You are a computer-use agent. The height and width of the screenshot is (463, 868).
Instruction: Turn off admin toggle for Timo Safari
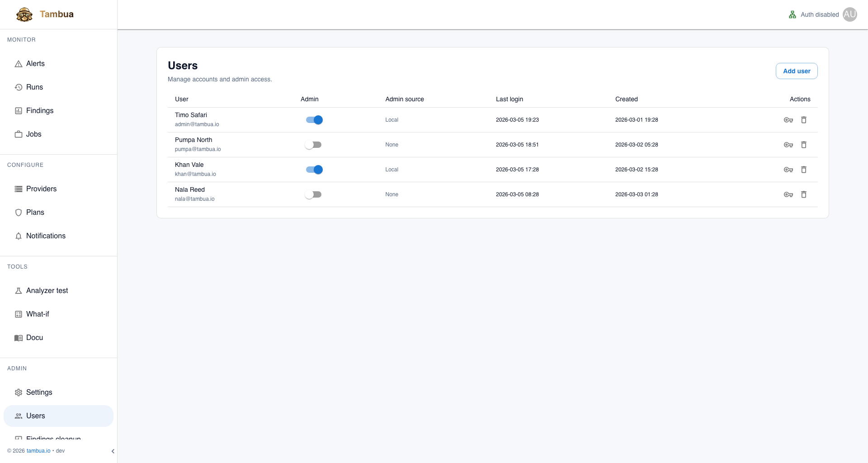314,120
